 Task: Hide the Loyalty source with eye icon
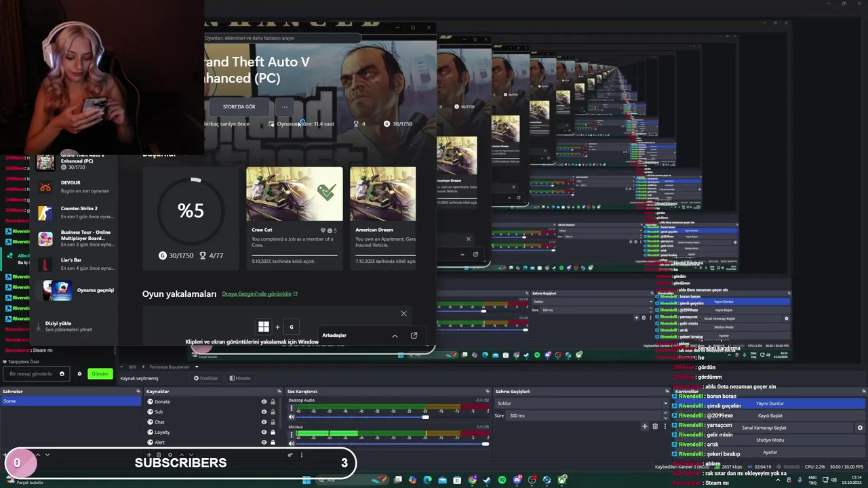[264, 432]
